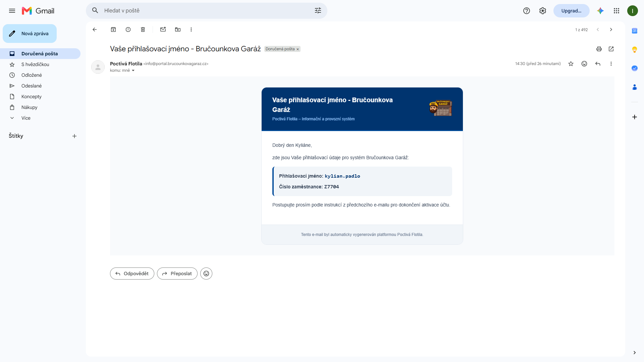
Task: Click the search magnifier icon
Action: click(95, 11)
